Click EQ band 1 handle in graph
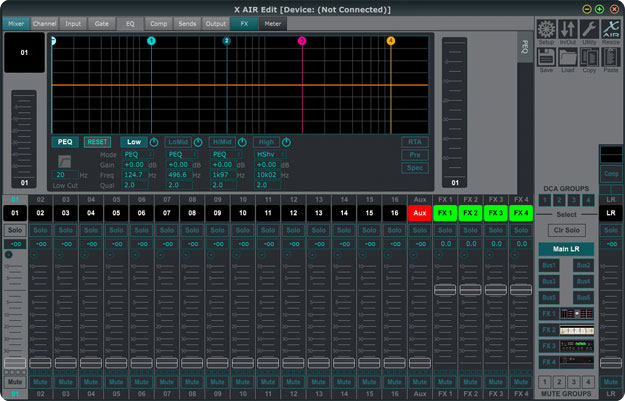This screenshot has width=625, height=401. coord(151,41)
